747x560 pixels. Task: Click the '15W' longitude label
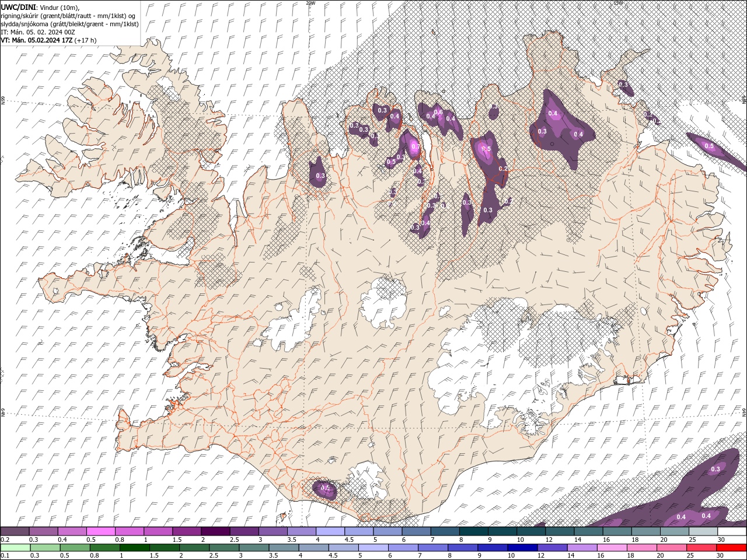point(617,3)
